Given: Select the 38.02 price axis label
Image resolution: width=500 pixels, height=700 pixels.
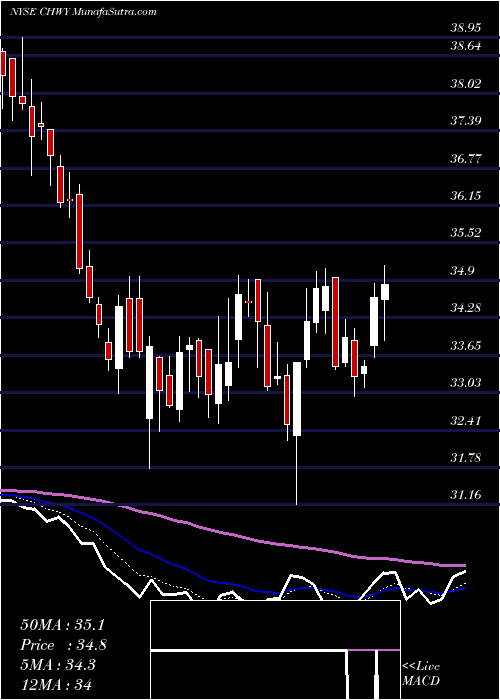Looking at the screenshot, I should coord(466,83).
